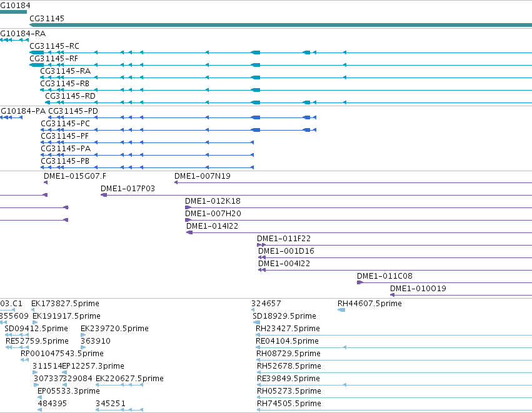Viewport: 532px width, 413px height.
Task: Select transcript CG31145-RF label
Action: coord(54,59)
